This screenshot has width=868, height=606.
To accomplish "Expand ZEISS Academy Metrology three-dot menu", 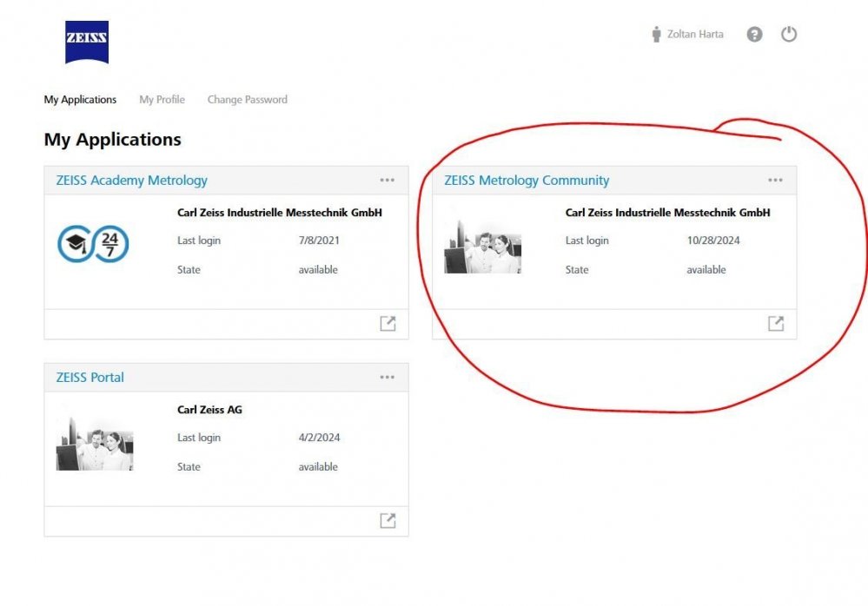I will click(387, 181).
